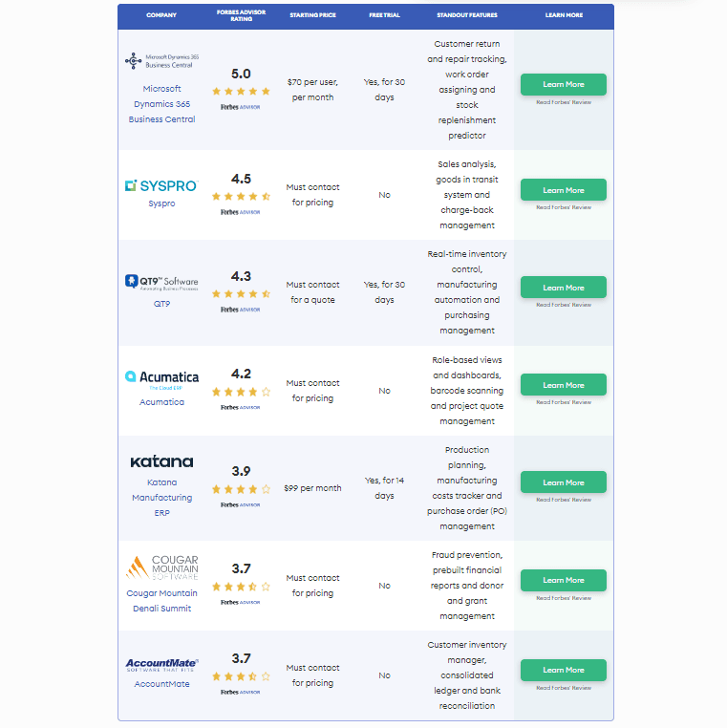This screenshot has width=727, height=728.
Task: Click the Cougar Mountain Software logo
Action: click(x=161, y=567)
